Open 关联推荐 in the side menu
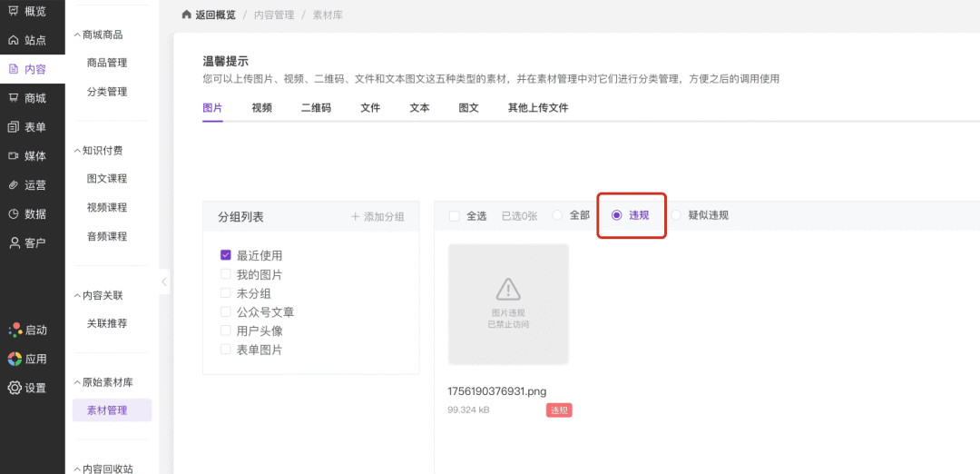Screen dimensions: 980x474 pos(107,323)
